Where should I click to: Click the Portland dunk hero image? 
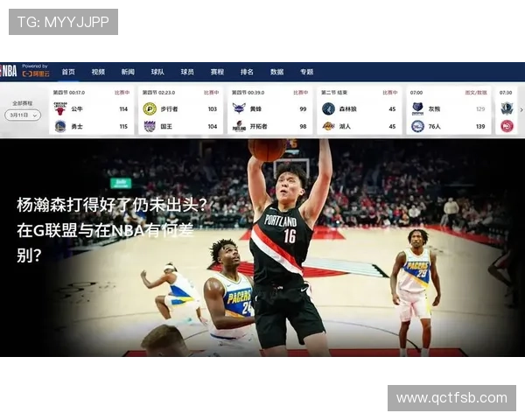(262, 248)
